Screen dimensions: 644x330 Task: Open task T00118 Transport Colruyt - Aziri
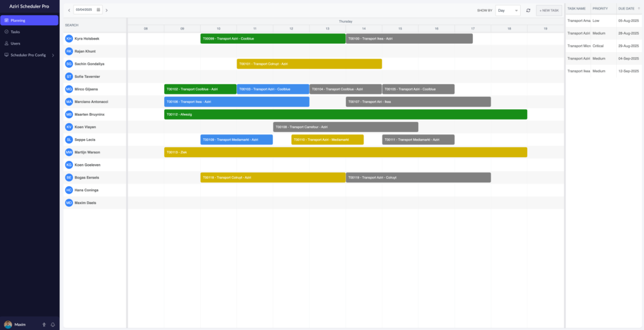point(273,177)
